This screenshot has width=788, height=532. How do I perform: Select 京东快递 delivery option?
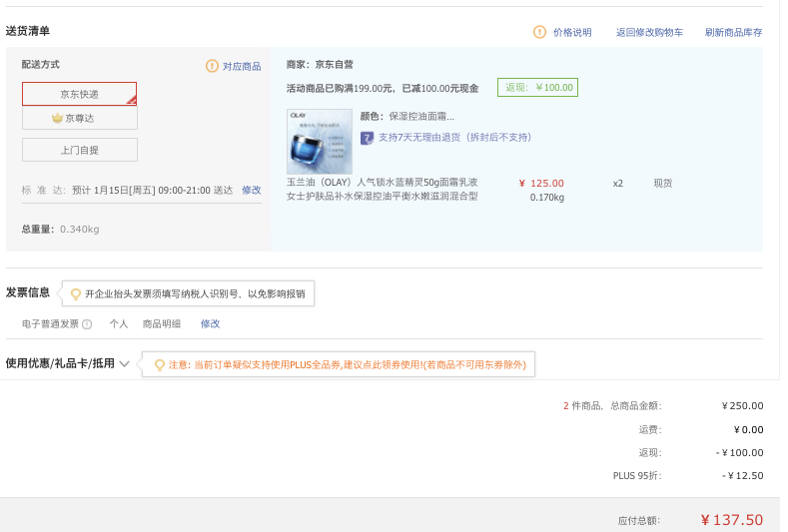pos(80,94)
